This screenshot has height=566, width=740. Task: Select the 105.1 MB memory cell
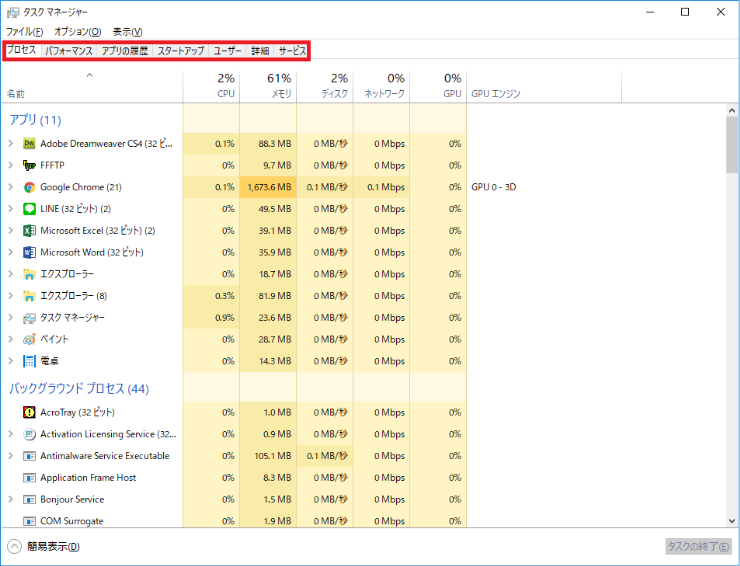pyautogui.click(x=268, y=456)
